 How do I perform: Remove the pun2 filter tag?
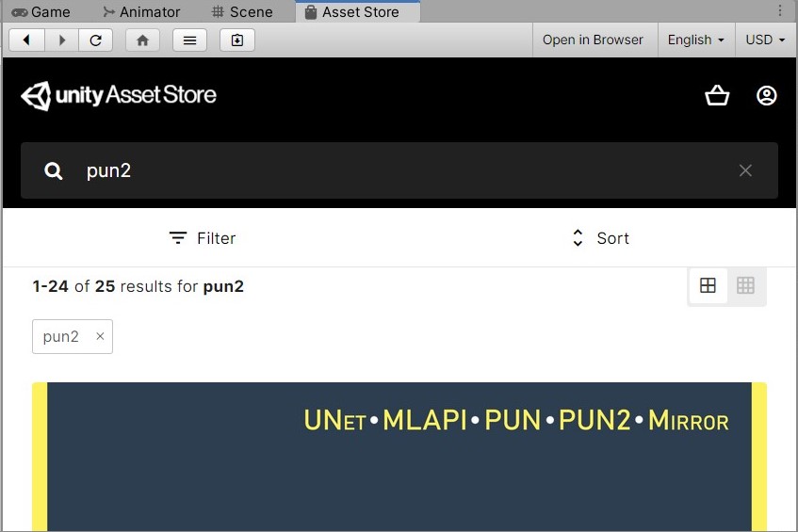coord(100,336)
